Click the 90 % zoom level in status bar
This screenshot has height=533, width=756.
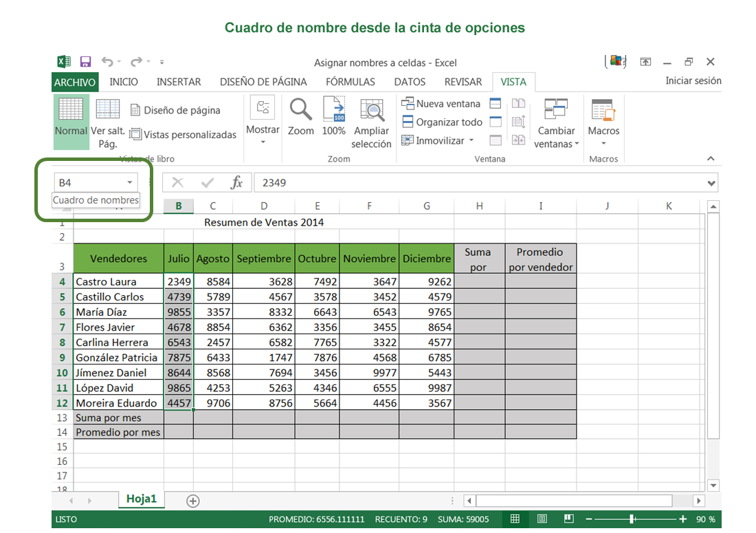pos(705,519)
